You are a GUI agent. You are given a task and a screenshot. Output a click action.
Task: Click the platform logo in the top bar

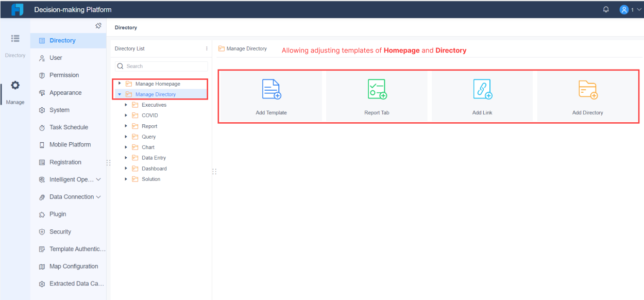click(x=18, y=9)
